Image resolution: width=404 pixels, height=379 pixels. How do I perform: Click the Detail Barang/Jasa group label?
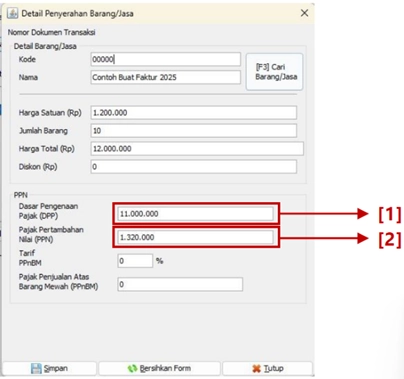click(x=45, y=46)
